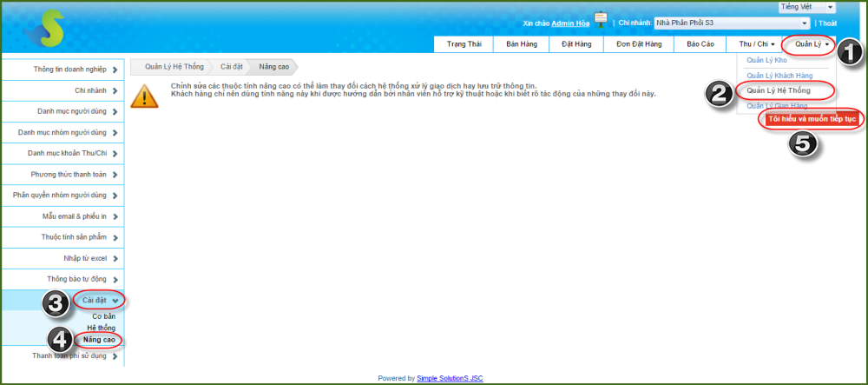Image resolution: width=868 pixels, height=385 pixels.
Task: Open the Thu / Chi menu
Action: (x=756, y=43)
